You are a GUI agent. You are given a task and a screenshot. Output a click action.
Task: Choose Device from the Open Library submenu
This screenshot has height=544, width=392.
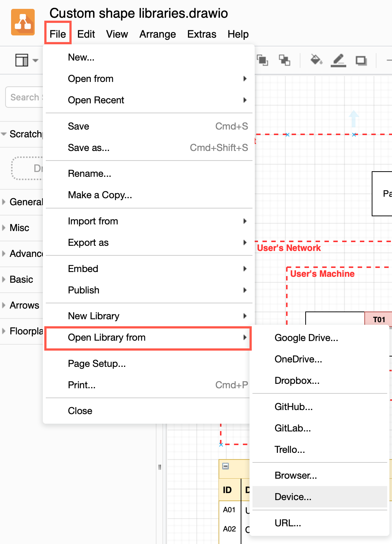point(293,497)
